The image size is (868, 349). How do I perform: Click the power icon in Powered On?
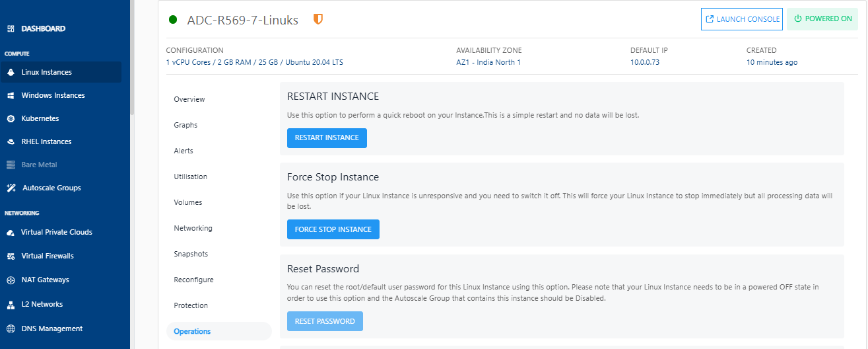click(798, 19)
